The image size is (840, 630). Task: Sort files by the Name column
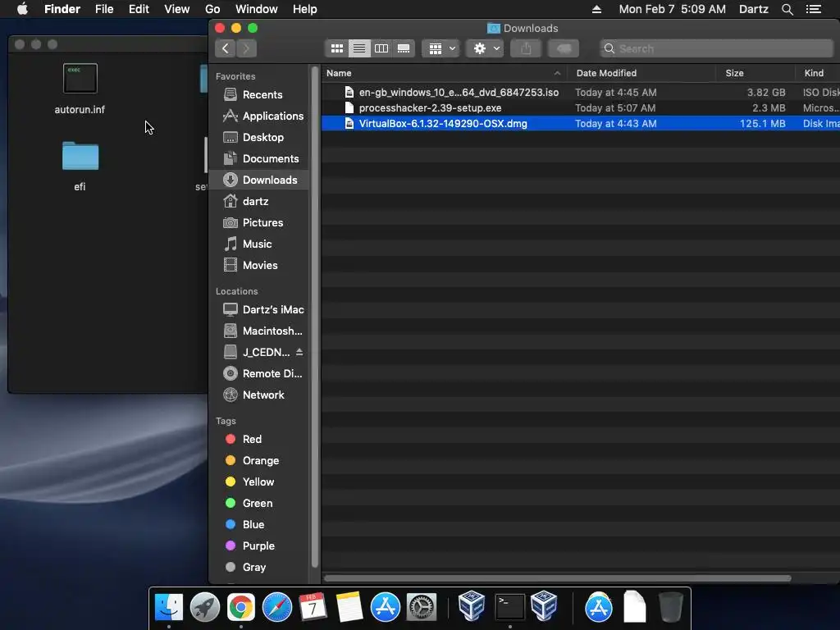pyautogui.click(x=444, y=73)
